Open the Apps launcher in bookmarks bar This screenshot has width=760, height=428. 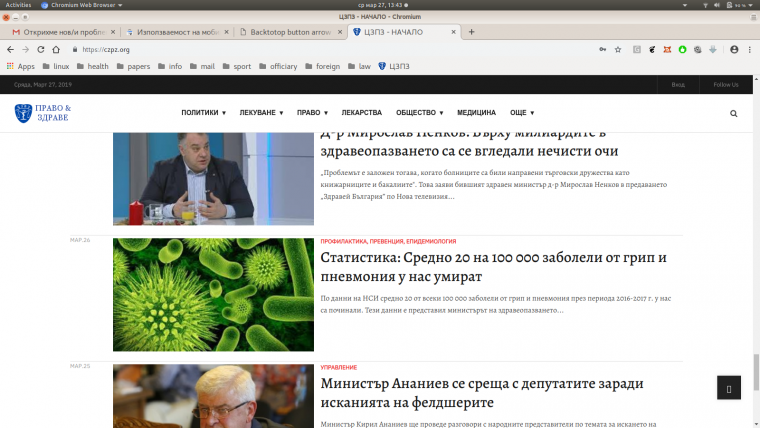tap(21, 66)
